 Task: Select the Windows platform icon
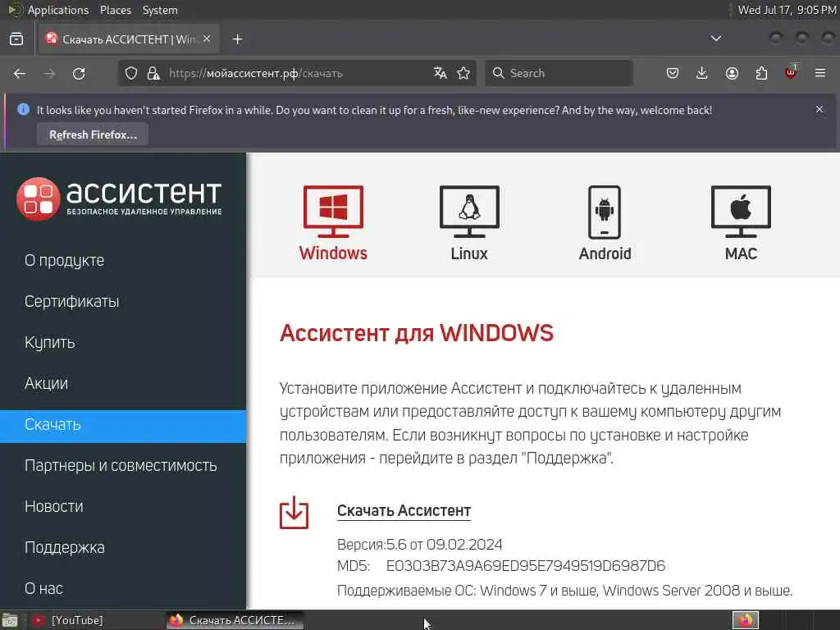coord(333,223)
